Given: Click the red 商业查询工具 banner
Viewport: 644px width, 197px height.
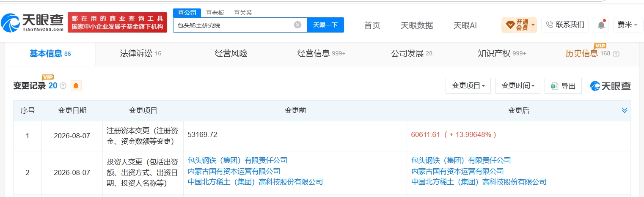Looking at the screenshot, I should click(x=118, y=22).
